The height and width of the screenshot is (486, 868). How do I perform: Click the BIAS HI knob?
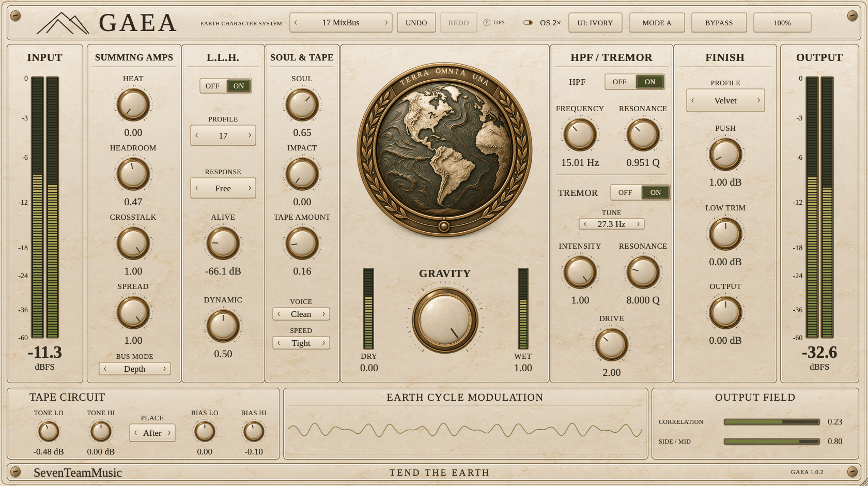click(254, 431)
